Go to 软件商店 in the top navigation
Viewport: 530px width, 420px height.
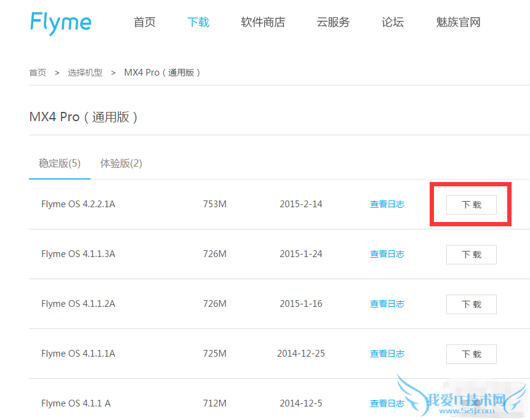[263, 23]
